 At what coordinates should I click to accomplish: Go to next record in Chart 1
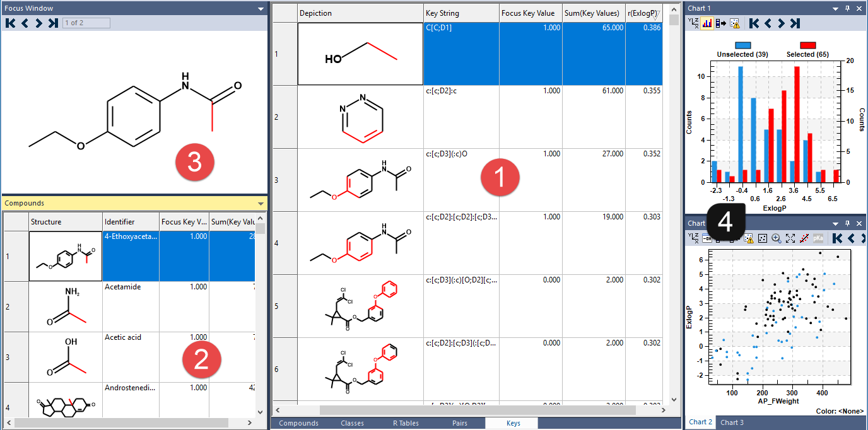tap(781, 23)
